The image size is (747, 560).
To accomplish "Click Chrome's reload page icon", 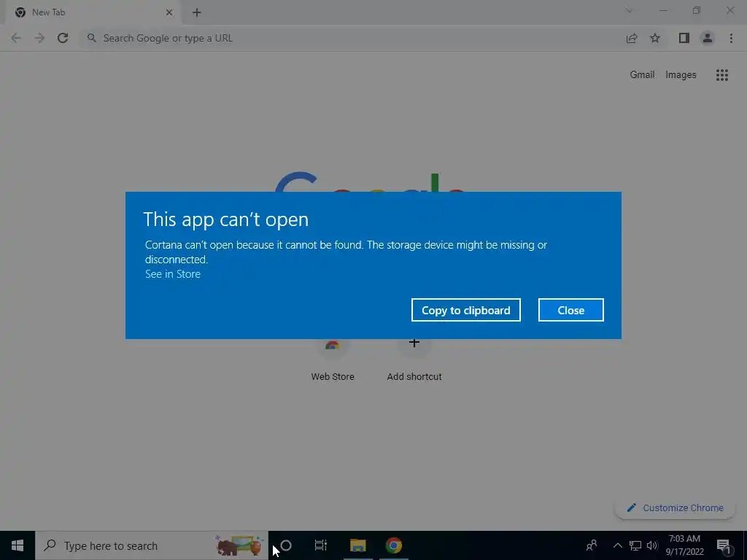I will (x=63, y=38).
